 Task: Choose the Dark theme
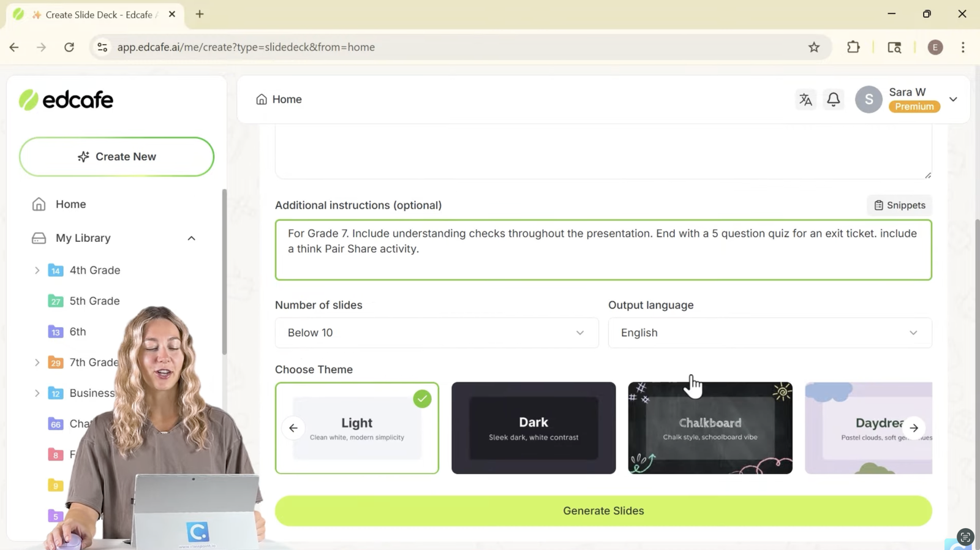point(533,428)
